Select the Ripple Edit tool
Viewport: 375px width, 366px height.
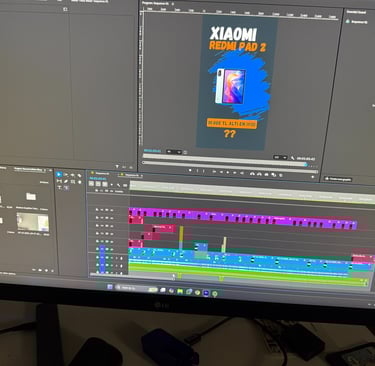click(72, 175)
